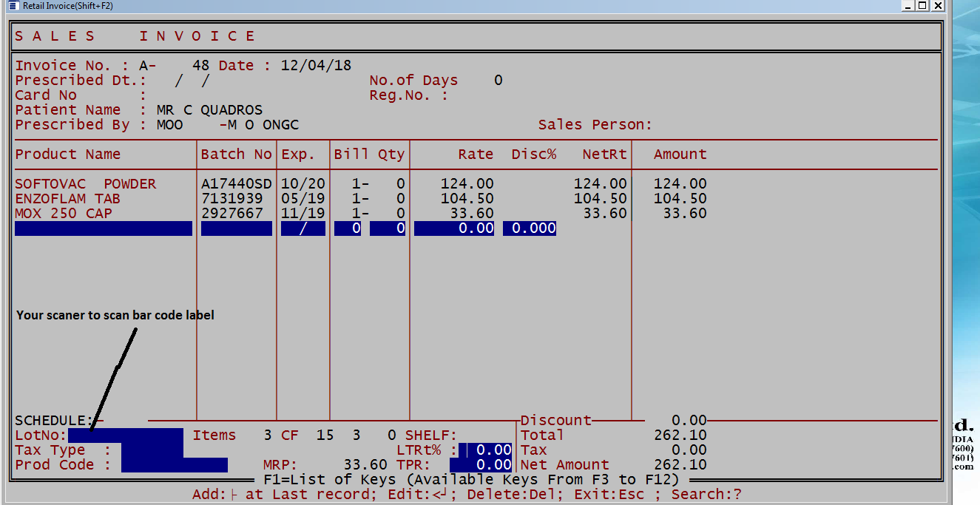Click the blank Batch No entry field
The image size is (980, 505).
[x=237, y=228]
